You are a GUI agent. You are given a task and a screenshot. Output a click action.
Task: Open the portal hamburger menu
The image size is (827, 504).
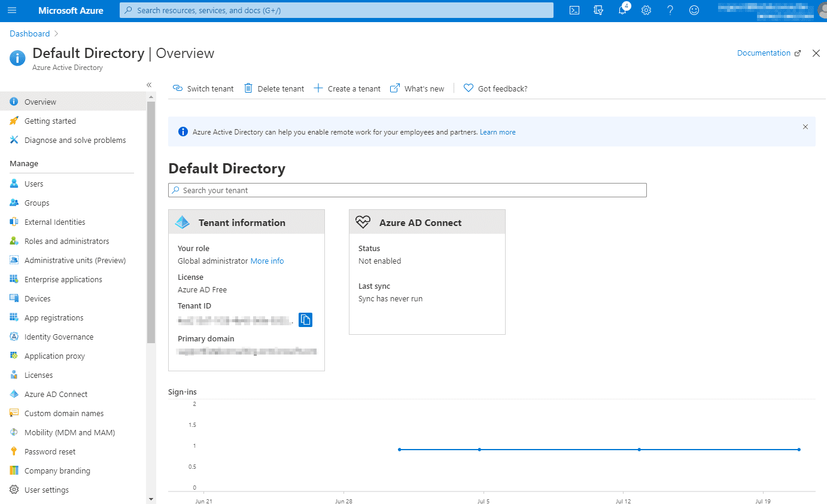[12, 10]
